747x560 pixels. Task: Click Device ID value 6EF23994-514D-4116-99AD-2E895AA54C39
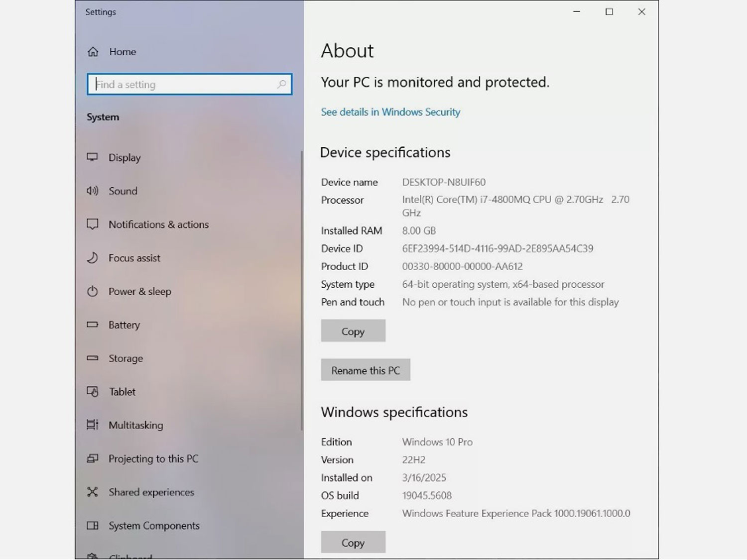pyautogui.click(x=498, y=248)
